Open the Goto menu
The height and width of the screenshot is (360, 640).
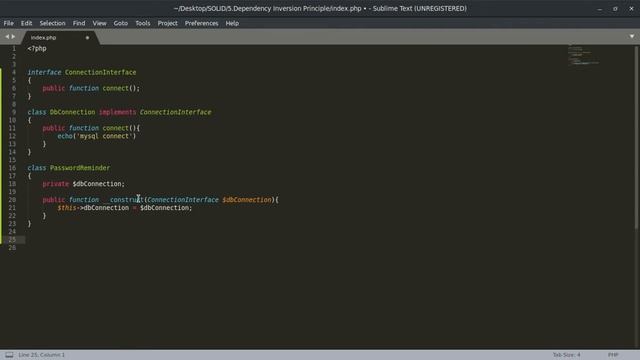[120, 23]
